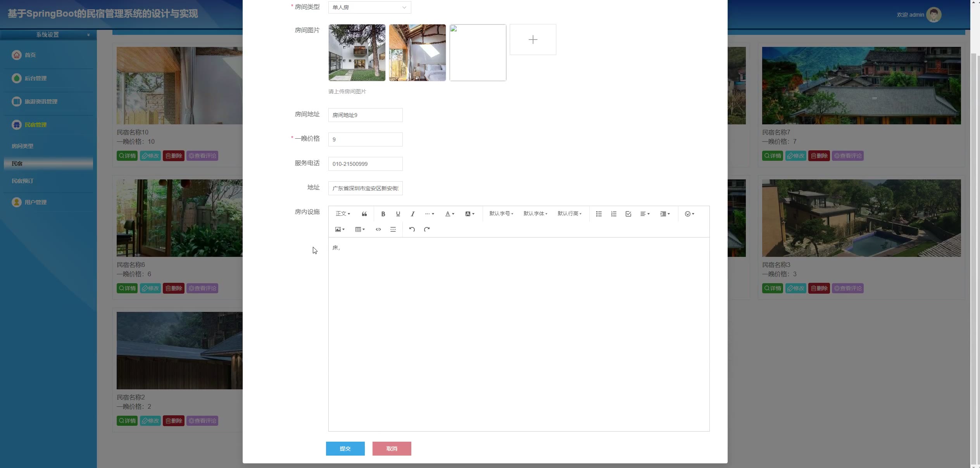The height and width of the screenshot is (468, 980).
Task: Click the underline formatting icon
Action: click(398, 214)
